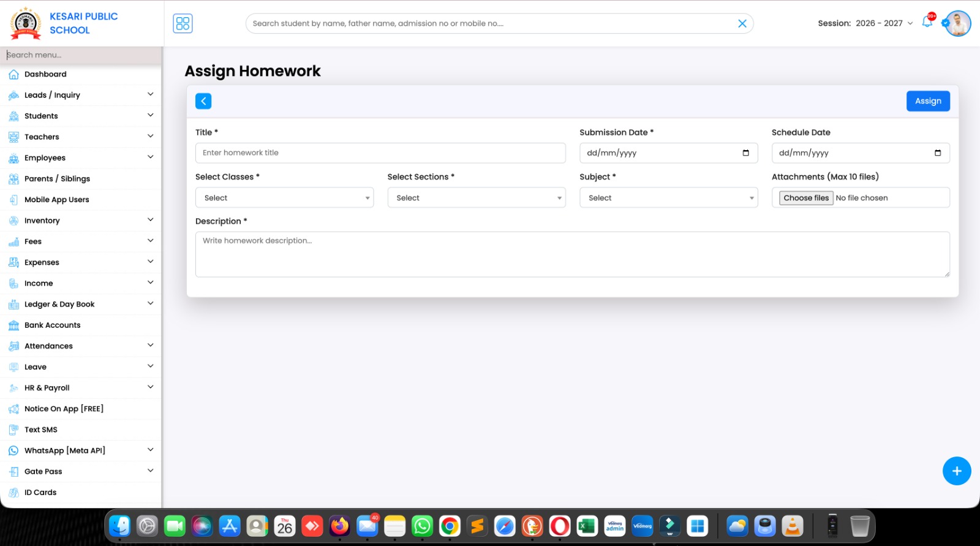Expand the Gate Pass chevron

click(150, 471)
